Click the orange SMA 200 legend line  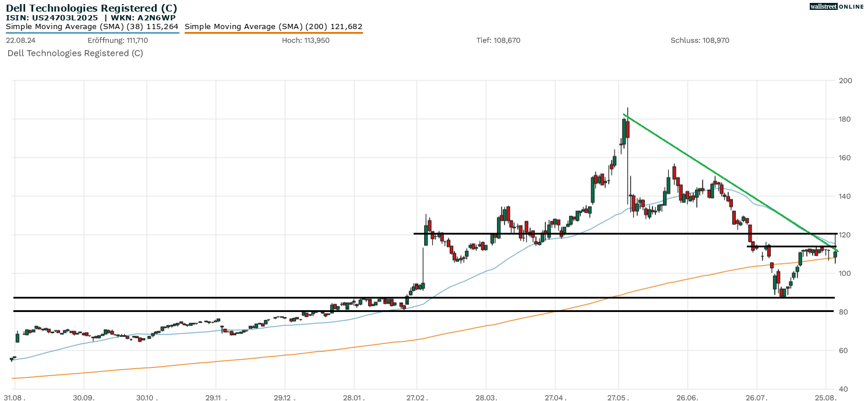pos(273,33)
